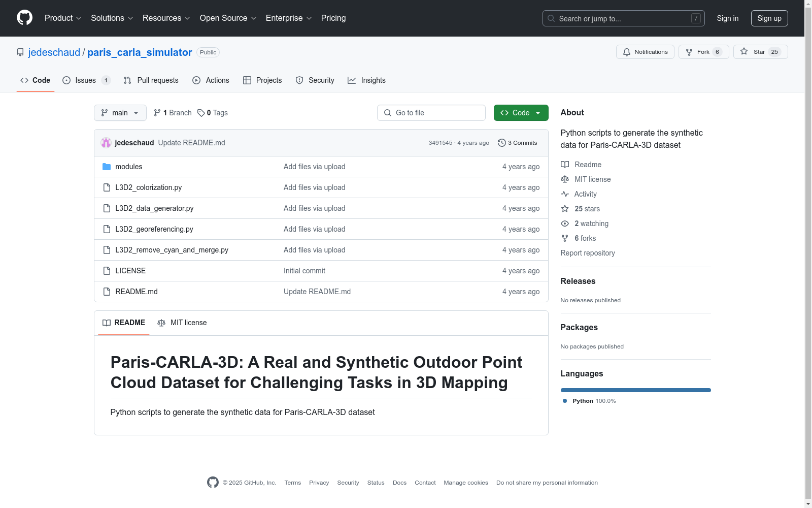Open the Manage cookies footer link
812x508 pixels.
(x=466, y=483)
